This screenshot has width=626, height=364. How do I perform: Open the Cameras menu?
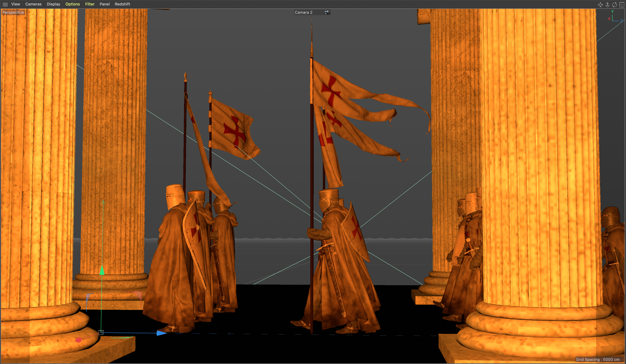33,4
